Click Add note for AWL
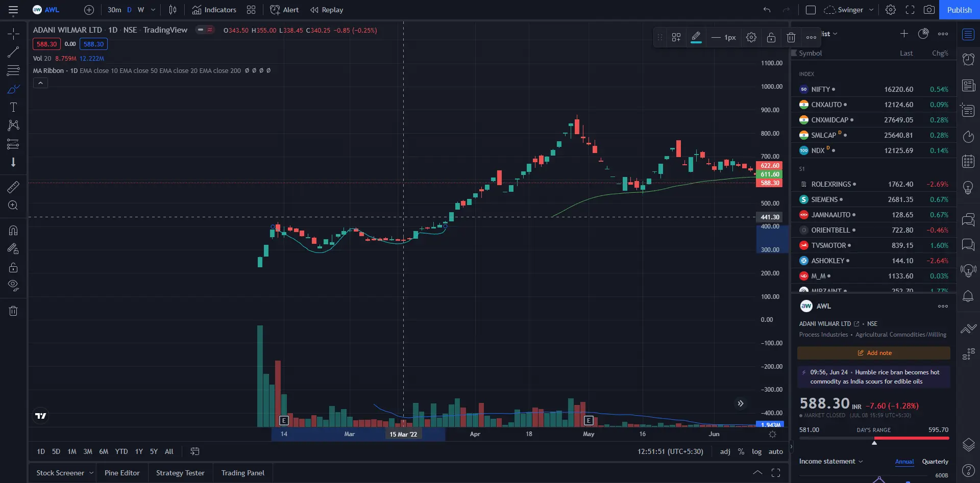 [x=874, y=353]
